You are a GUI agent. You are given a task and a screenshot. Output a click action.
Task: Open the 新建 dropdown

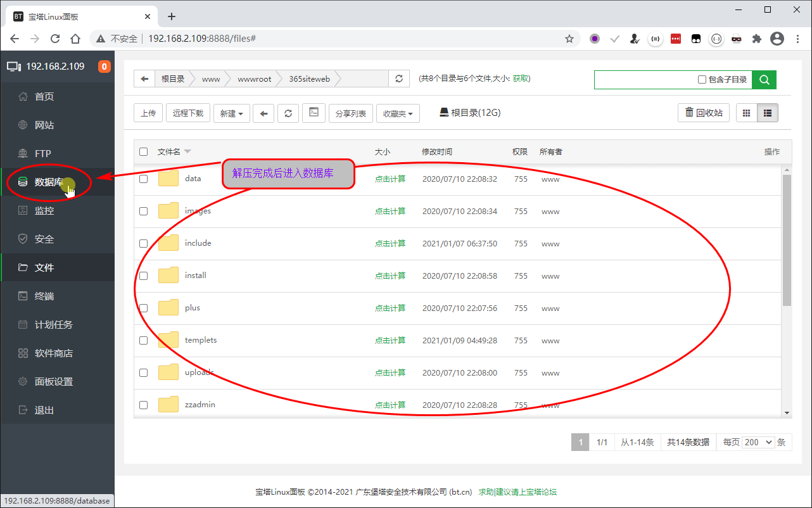[x=232, y=113]
